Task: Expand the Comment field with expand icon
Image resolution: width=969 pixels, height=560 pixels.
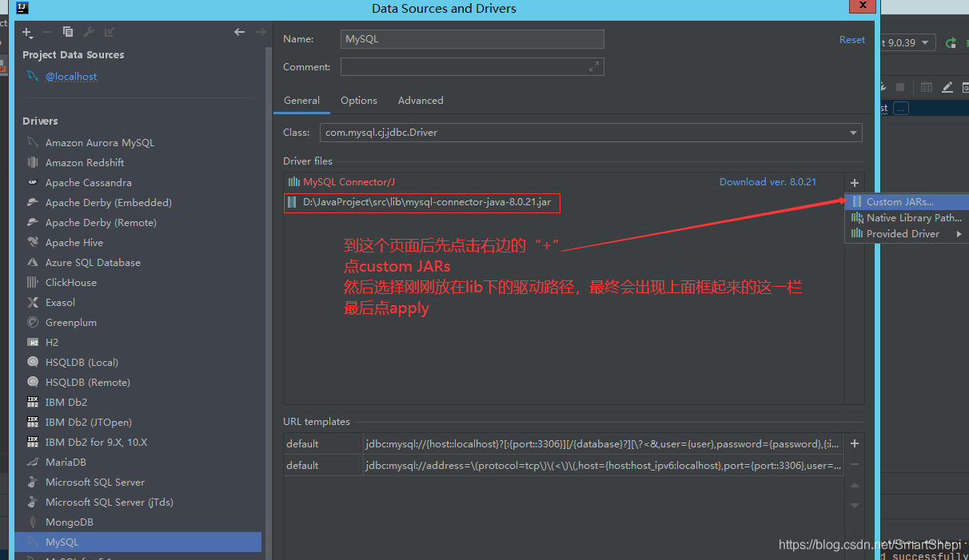Action: click(594, 67)
